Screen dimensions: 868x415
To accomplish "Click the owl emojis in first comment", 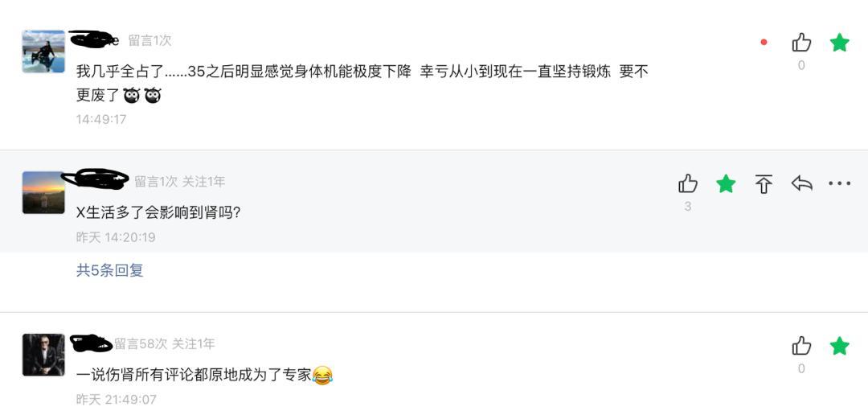I will pos(142,96).
